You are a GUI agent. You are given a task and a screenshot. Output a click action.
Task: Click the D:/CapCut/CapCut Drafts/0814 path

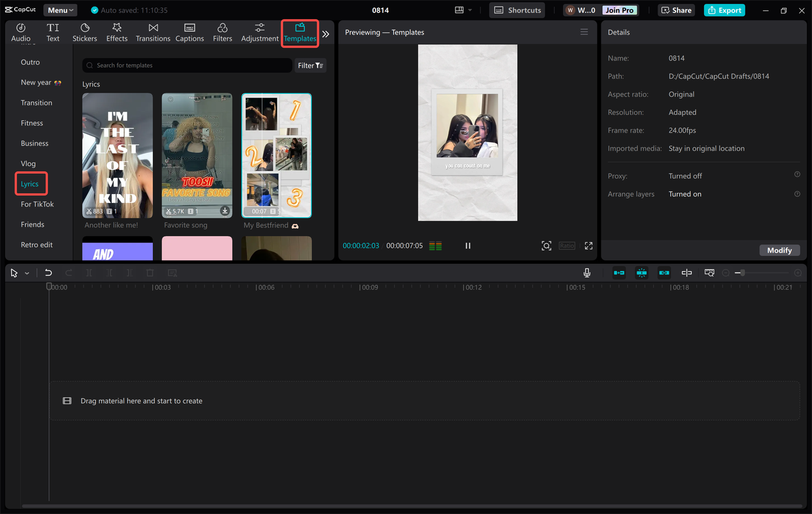[719, 76]
